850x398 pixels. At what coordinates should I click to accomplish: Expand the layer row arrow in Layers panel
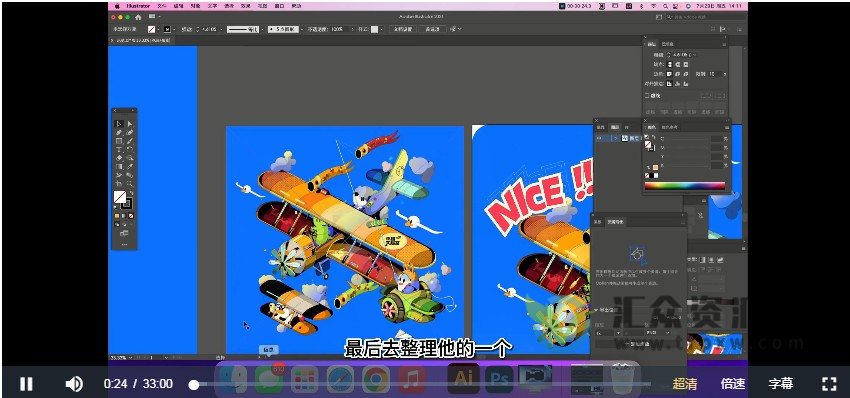[x=616, y=138]
